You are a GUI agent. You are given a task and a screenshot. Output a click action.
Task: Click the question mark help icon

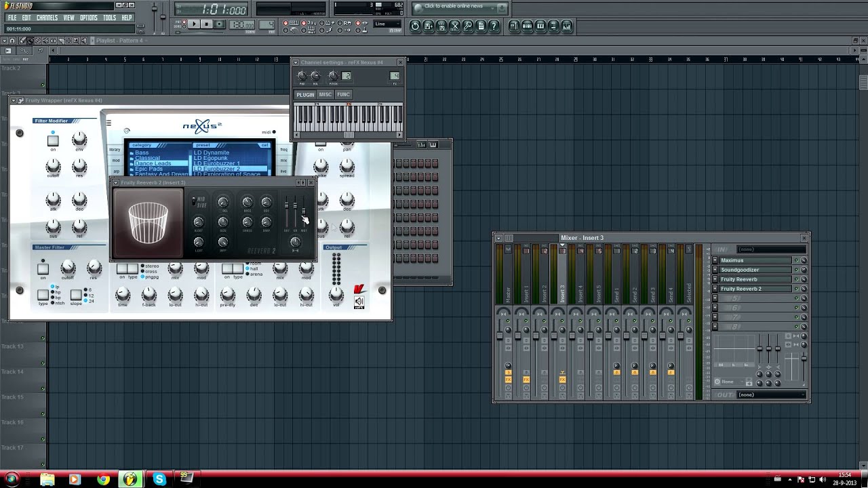tap(494, 26)
